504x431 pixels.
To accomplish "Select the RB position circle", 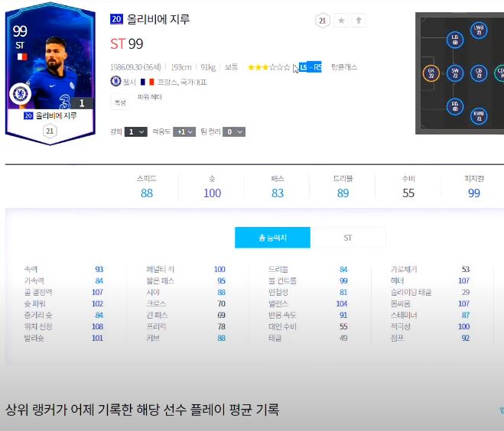I will pos(455,106).
